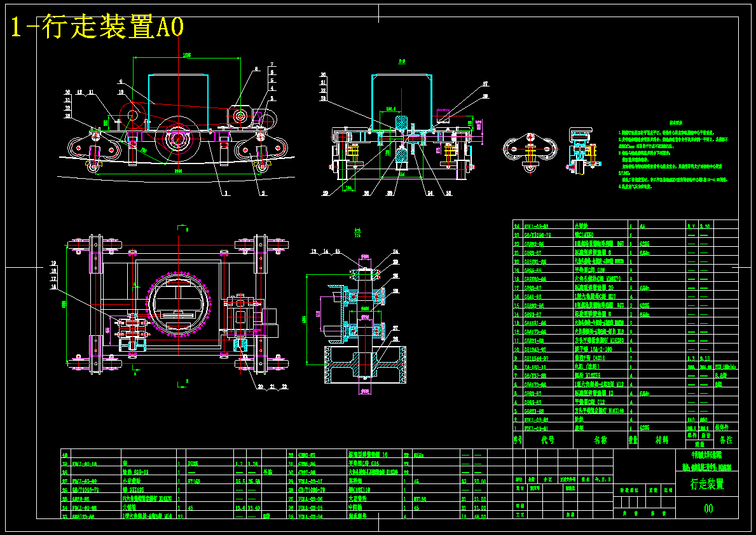
Task: Click the "单件" weight sub-header cell
Action: click(692, 435)
